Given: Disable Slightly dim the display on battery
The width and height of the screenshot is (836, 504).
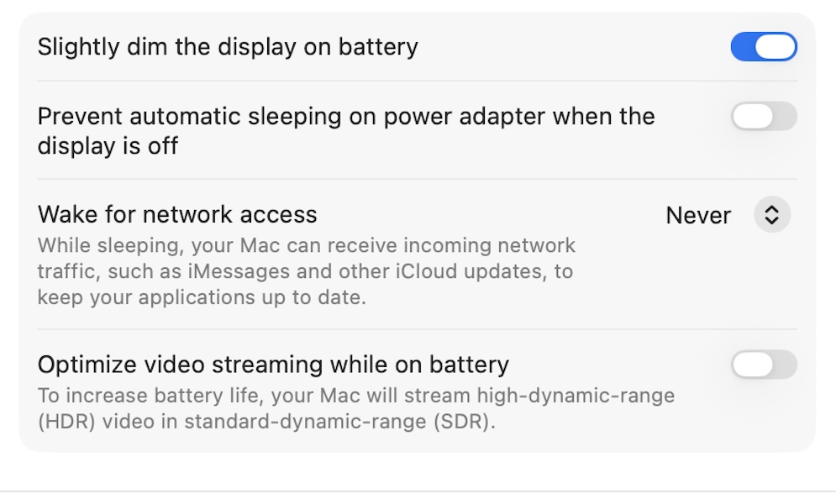Looking at the screenshot, I should coord(763,47).
